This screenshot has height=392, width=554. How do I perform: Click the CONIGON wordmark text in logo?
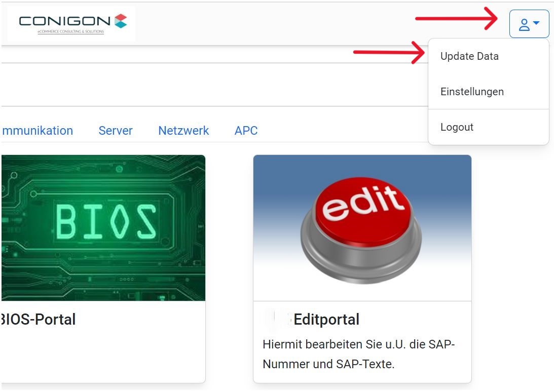point(64,21)
